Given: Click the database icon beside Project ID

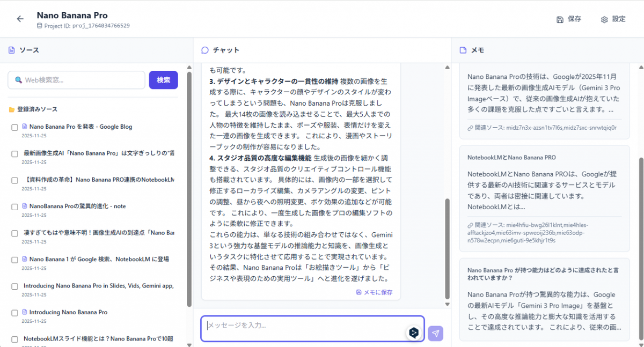Looking at the screenshot, I should click(39, 26).
